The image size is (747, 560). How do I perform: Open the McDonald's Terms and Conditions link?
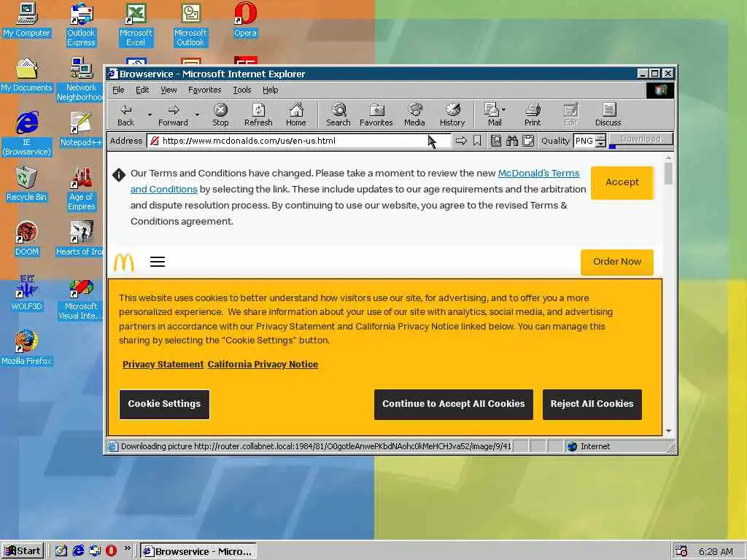point(539,174)
